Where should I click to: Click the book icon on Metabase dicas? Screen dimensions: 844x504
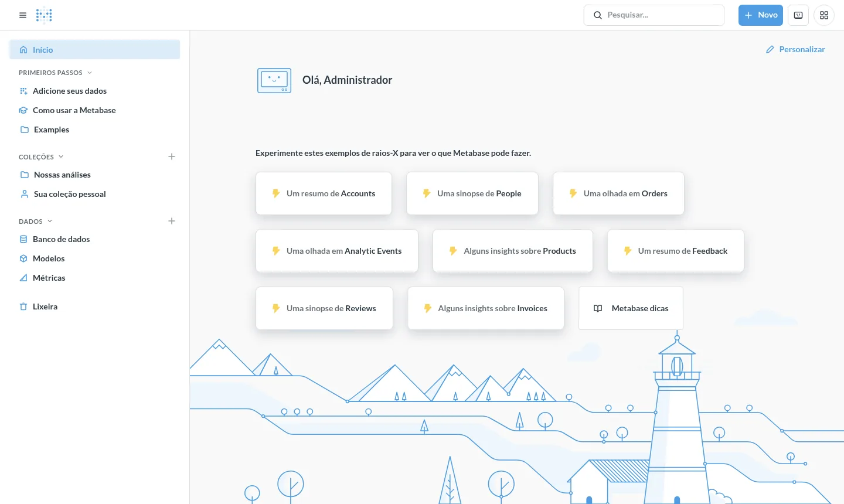click(598, 308)
